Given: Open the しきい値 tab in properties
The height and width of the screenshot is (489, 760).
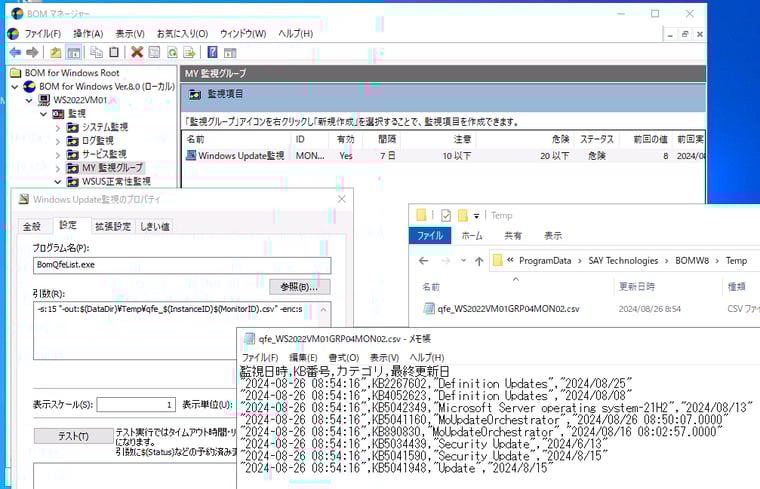Looking at the screenshot, I should click(154, 226).
